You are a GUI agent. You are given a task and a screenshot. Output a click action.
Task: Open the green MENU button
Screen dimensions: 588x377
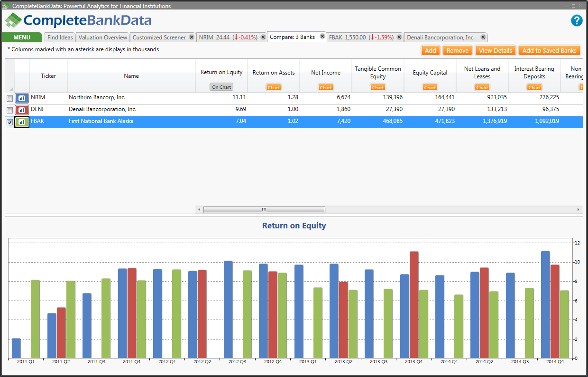22,37
